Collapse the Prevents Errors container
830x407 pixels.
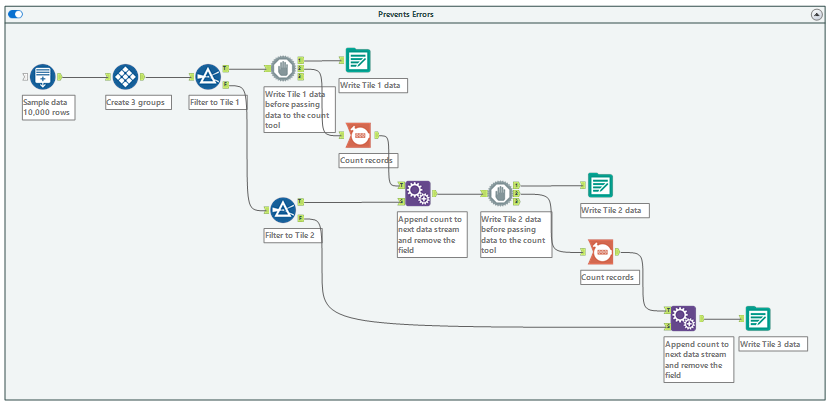(x=816, y=15)
